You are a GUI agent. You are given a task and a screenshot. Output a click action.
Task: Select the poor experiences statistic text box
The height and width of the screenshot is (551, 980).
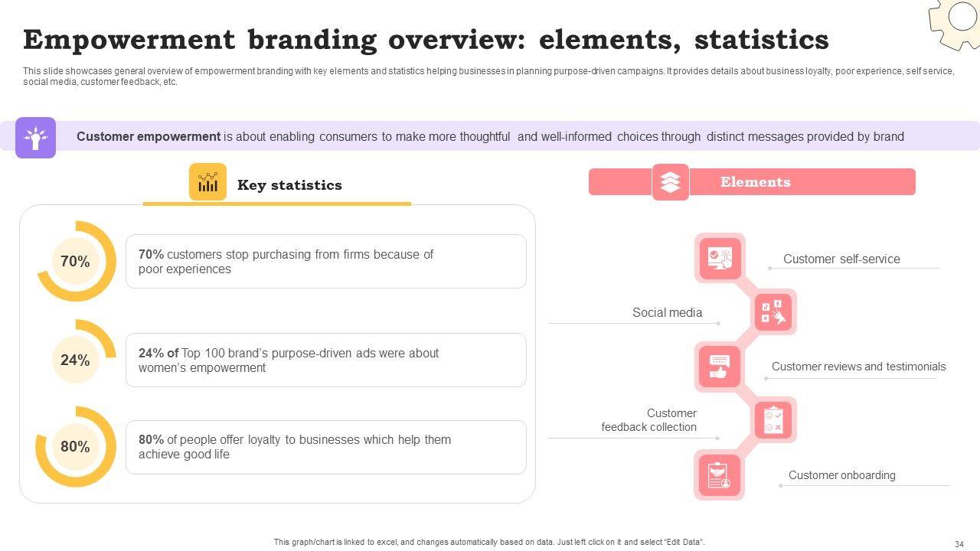tap(326, 262)
